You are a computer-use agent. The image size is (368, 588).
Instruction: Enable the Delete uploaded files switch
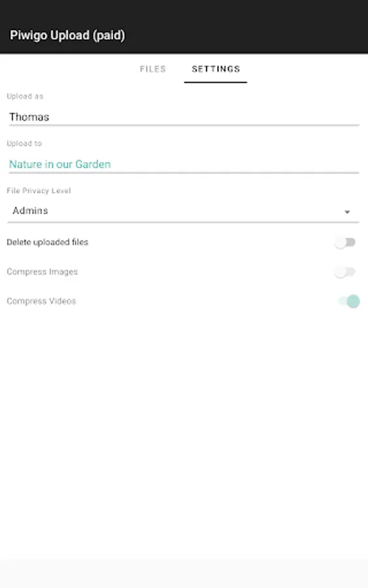(x=345, y=242)
